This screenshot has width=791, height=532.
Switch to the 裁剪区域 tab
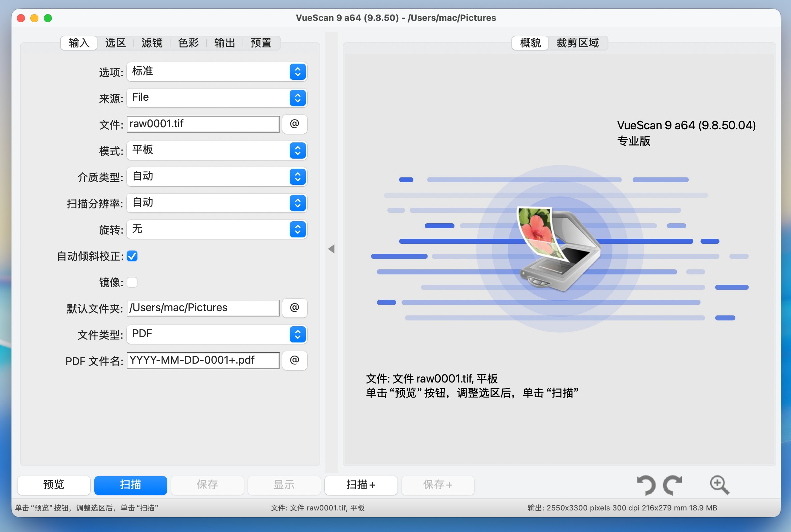(x=577, y=43)
